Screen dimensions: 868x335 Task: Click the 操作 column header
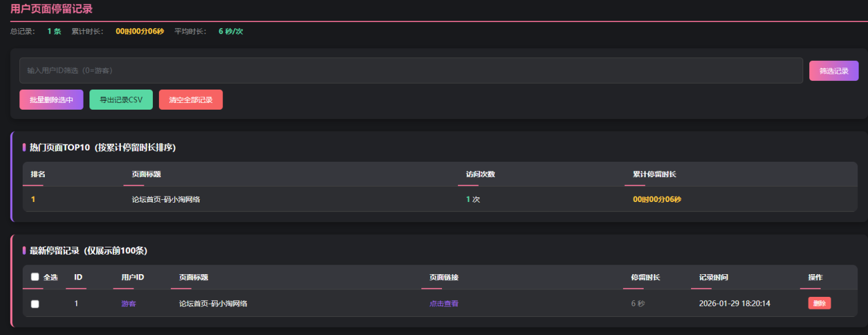[815, 277]
